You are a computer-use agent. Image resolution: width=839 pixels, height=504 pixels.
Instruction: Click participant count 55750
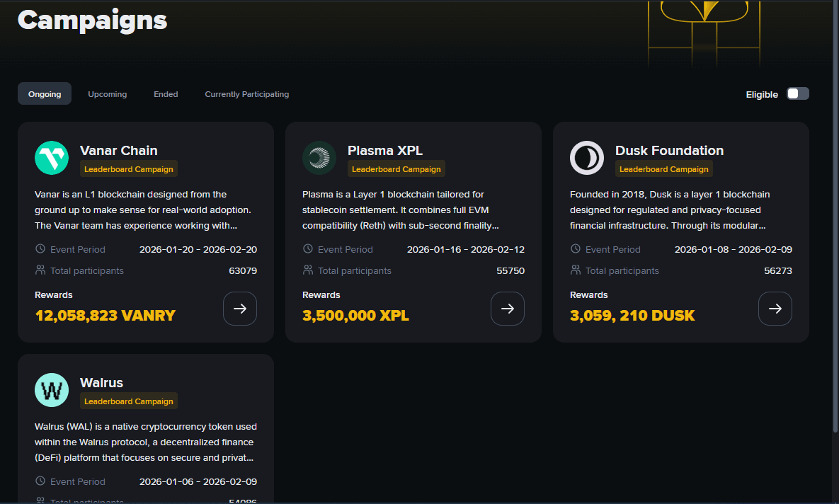510,270
